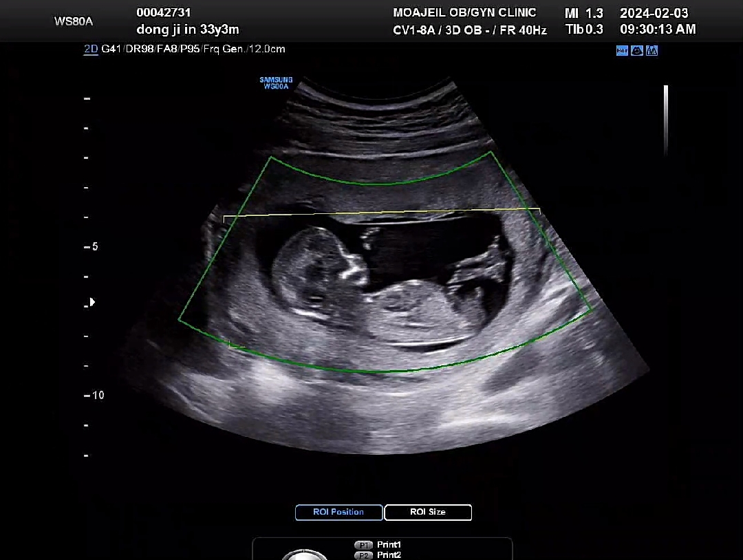Click the grayscale bar on the right
The height and width of the screenshot is (560, 743).
[x=665, y=120]
